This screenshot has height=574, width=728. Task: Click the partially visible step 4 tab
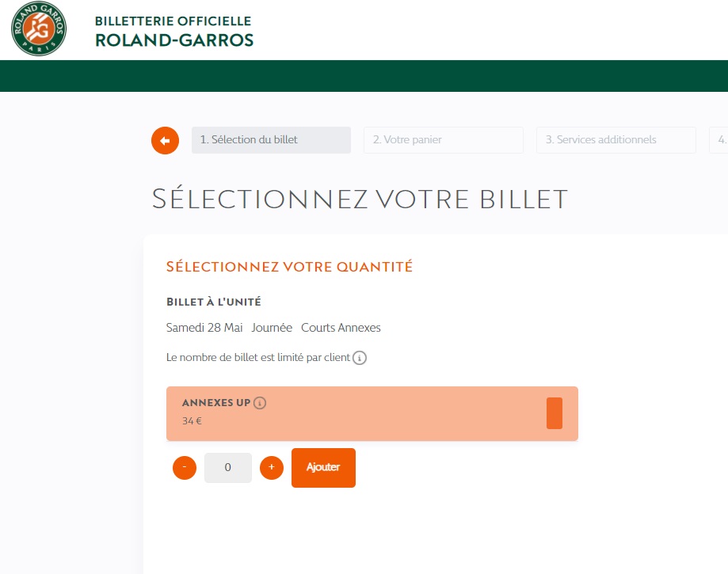pos(719,140)
